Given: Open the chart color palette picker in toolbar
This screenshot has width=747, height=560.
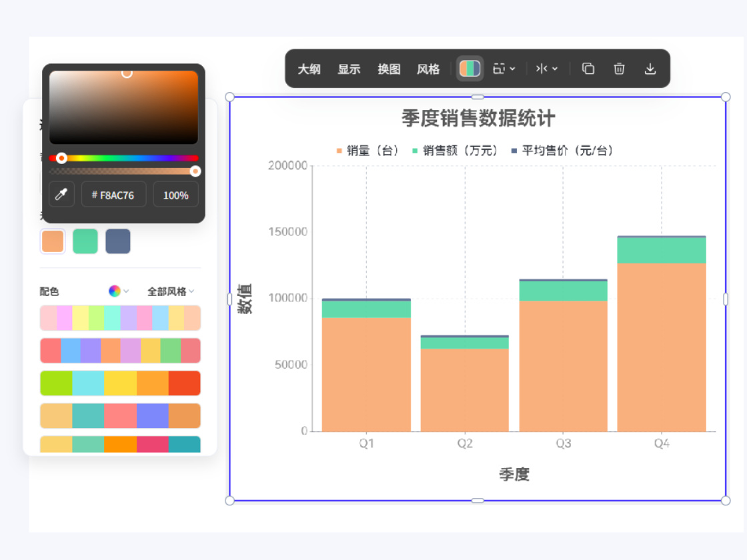Looking at the screenshot, I should click(470, 68).
